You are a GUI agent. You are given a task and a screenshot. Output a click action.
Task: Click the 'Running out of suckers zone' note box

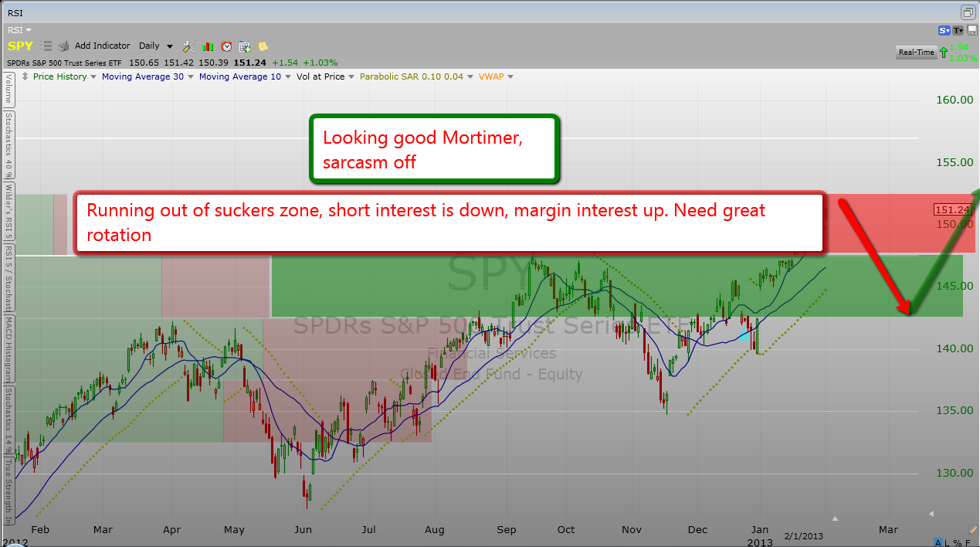coord(449,223)
